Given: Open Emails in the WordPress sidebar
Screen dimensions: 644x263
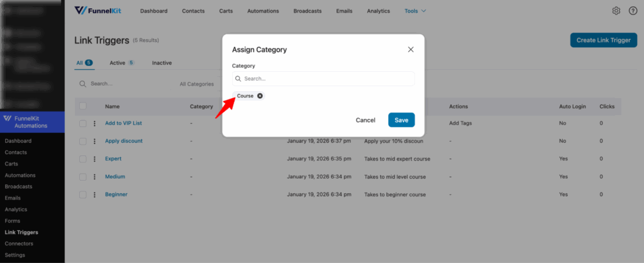Looking at the screenshot, I should 13,198.
